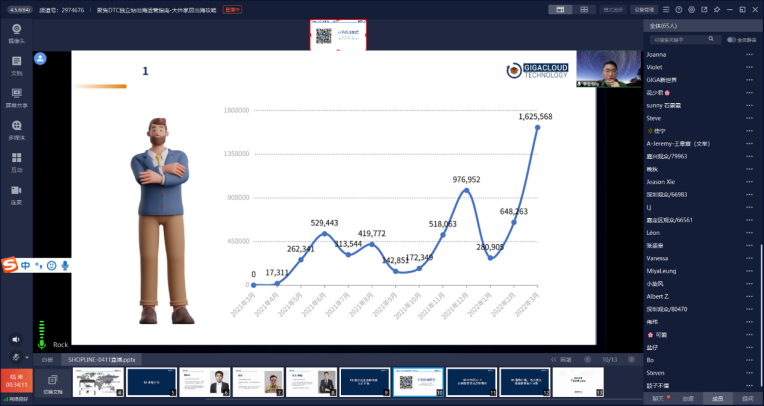
Task: Open more options for Violet
Action: (x=749, y=67)
